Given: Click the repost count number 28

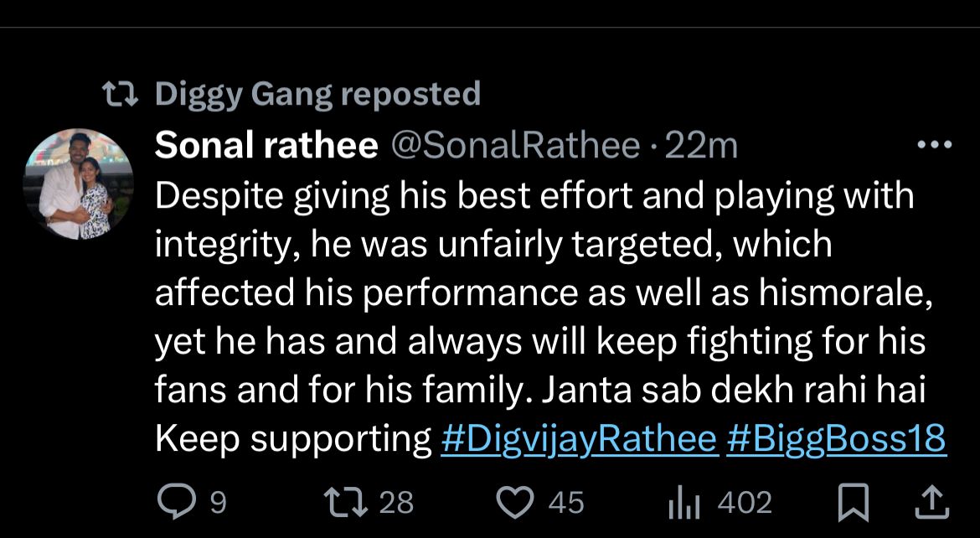Looking at the screenshot, I should pyautogui.click(x=395, y=501).
